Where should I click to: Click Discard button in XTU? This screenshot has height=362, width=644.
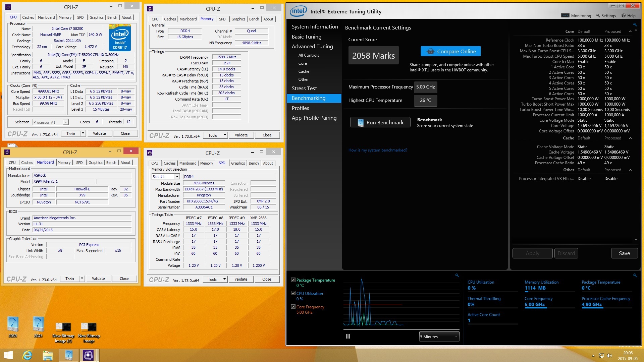pos(566,253)
